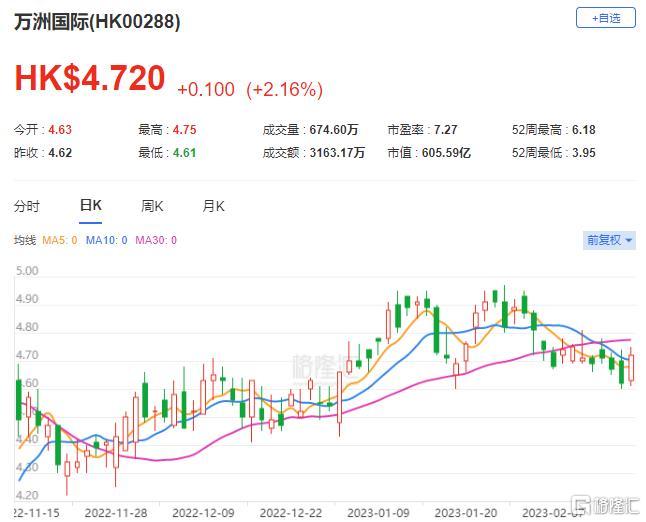Select the 日K daily candlestick tab
Screen dimensions: 646x522
tap(91, 205)
